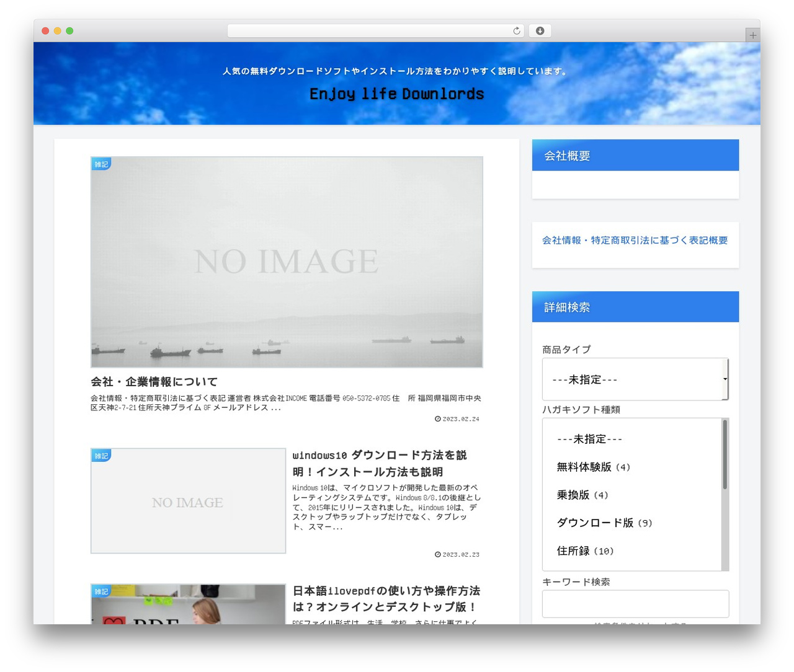Select 住所録 (10) in the list

[585, 551]
